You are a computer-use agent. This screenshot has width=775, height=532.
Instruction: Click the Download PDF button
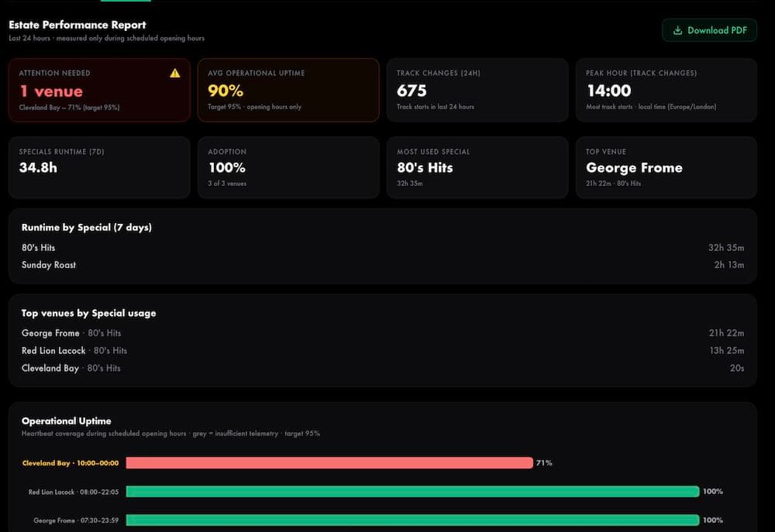click(709, 30)
